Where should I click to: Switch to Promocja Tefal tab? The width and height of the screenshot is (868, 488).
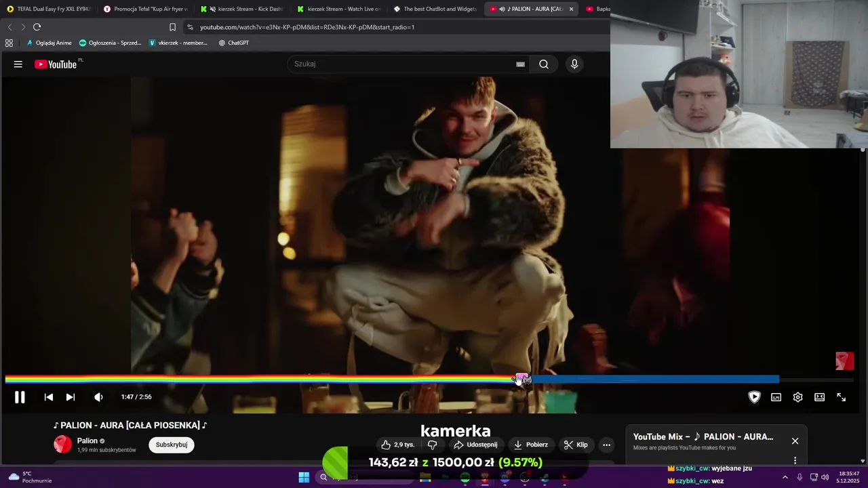click(145, 9)
